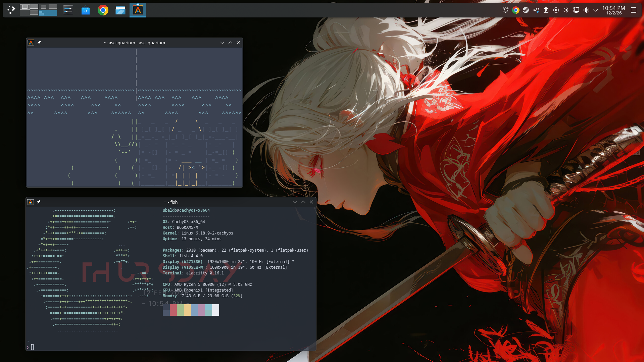This screenshot has height=362, width=644.
Task: Open the clipboard history tray icon
Action: click(546, 10)
